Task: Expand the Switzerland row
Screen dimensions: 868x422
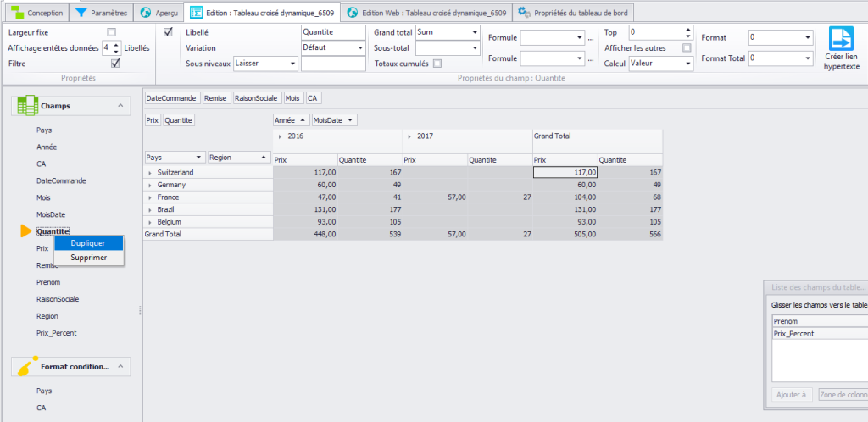Action: [150, 173]
